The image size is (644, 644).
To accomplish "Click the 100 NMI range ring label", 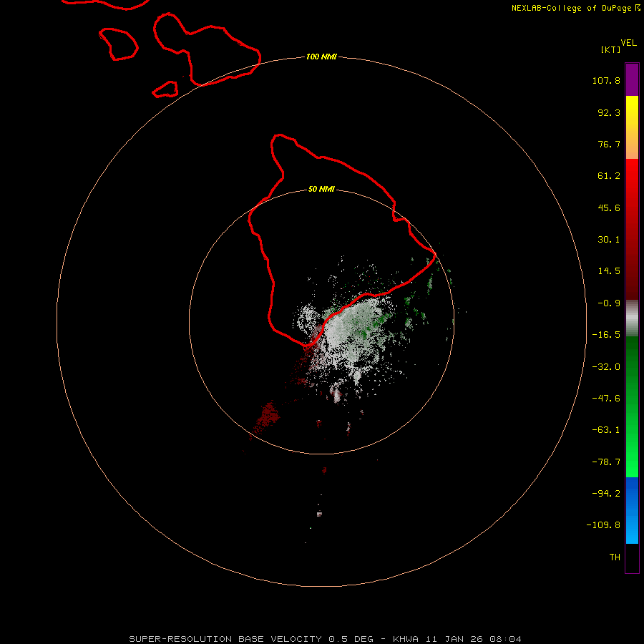I will tap(321, 57).
